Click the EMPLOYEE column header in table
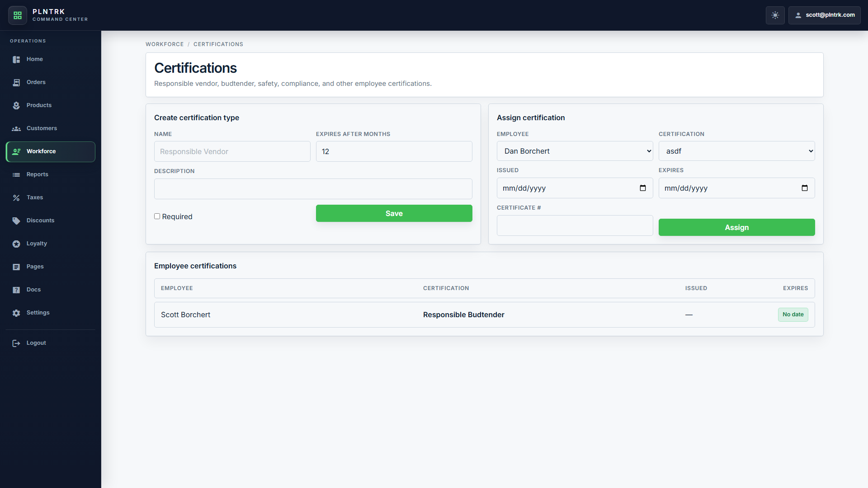The height and width of the screenshot is (488, 868). [x=177, y=288]
